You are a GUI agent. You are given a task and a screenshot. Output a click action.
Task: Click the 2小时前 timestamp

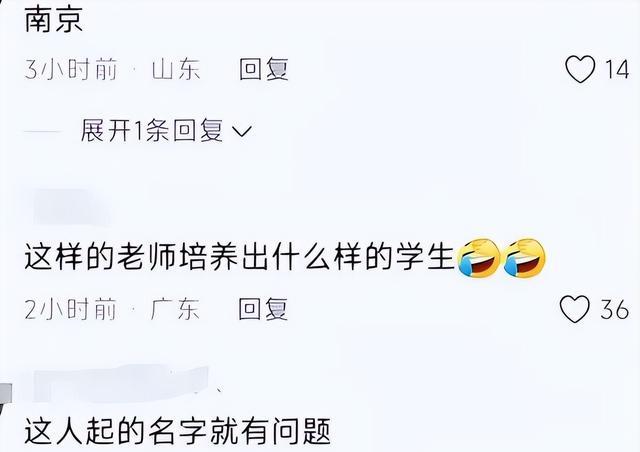tap(71, 309)
